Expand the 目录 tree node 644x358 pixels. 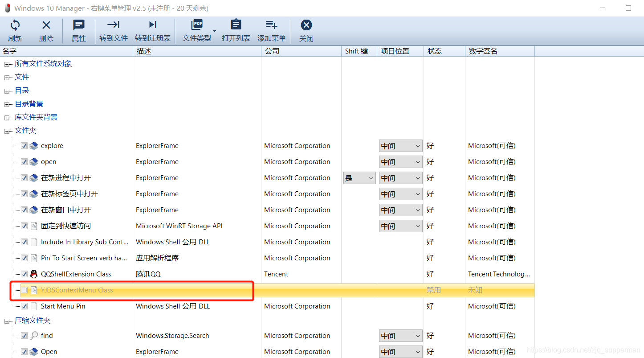coord(7,91)
